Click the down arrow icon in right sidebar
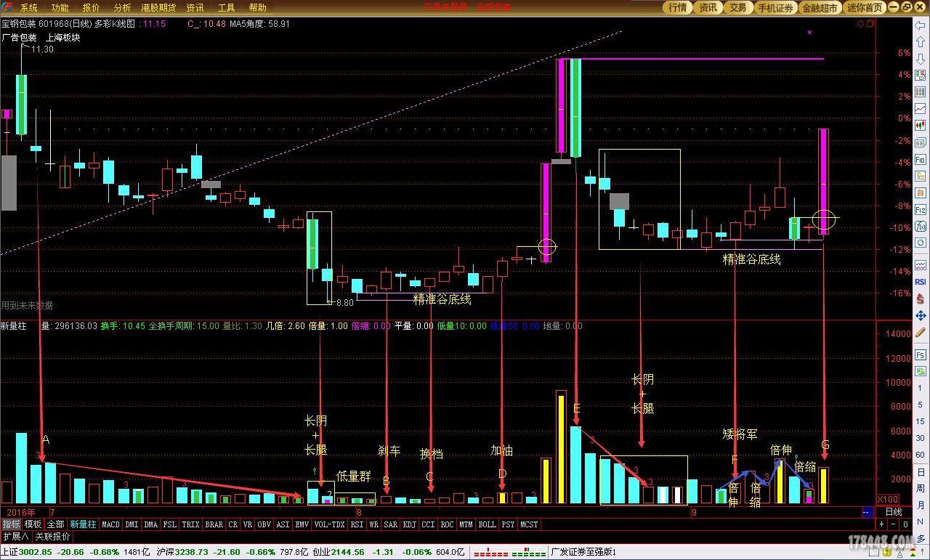Viewport: 930px width, 560px height. [x=920, y=57]
